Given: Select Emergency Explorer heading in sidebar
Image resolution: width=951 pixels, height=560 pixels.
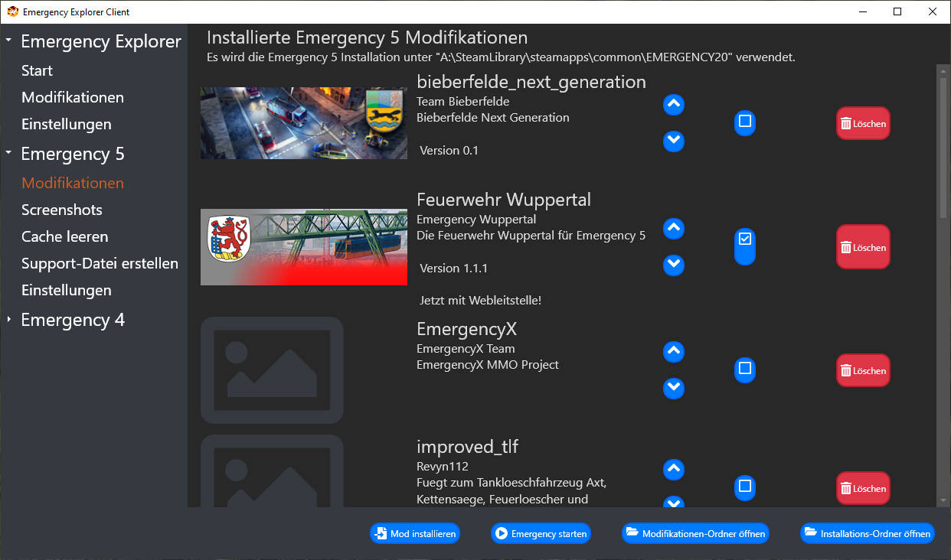Looking at the screenshot, I should 101,41.
